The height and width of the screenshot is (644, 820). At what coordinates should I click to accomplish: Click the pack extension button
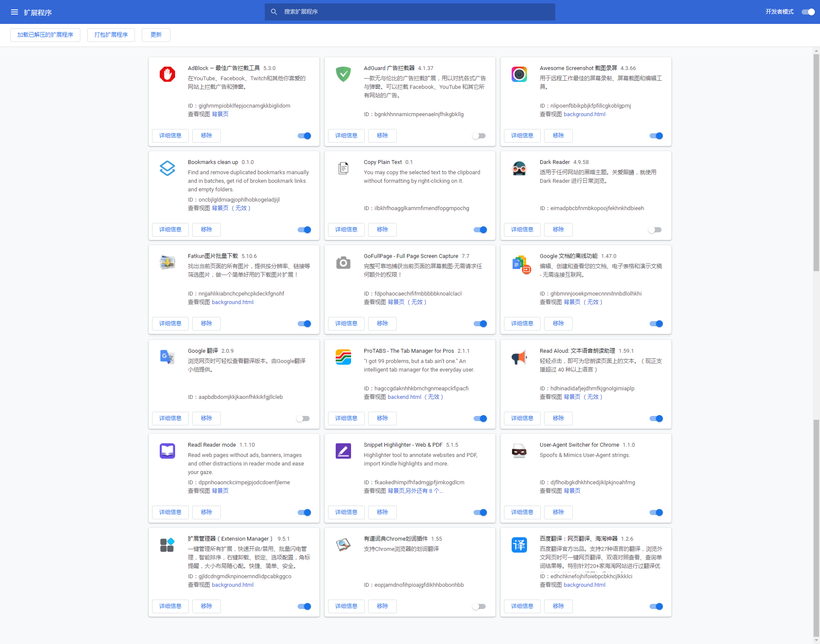tap(111, 35)
